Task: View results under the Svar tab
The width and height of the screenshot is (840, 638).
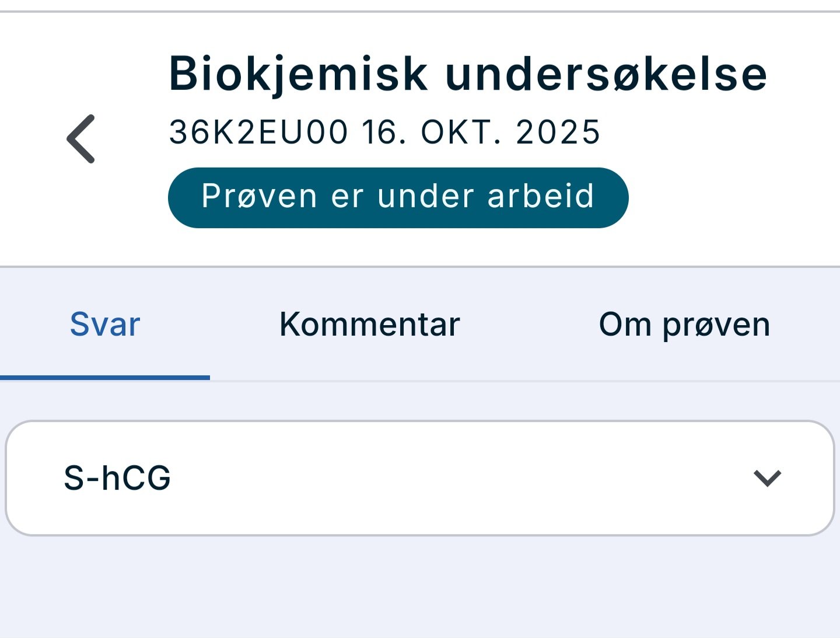Action: tap(105, 325)
